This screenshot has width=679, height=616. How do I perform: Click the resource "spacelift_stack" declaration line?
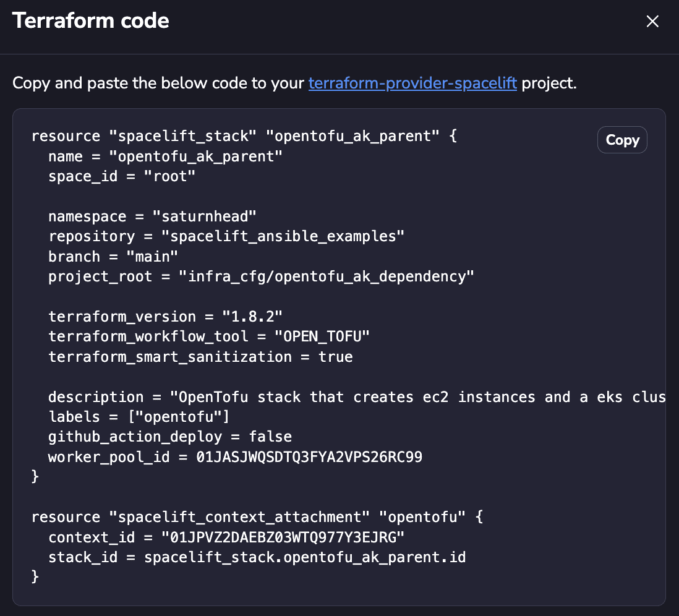(x=244, y=136)
